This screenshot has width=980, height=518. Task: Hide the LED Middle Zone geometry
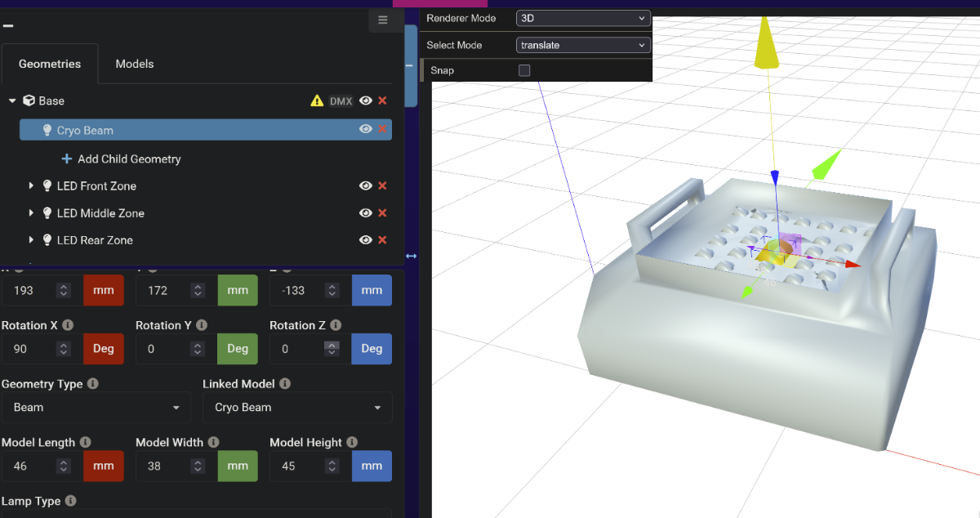366,212
